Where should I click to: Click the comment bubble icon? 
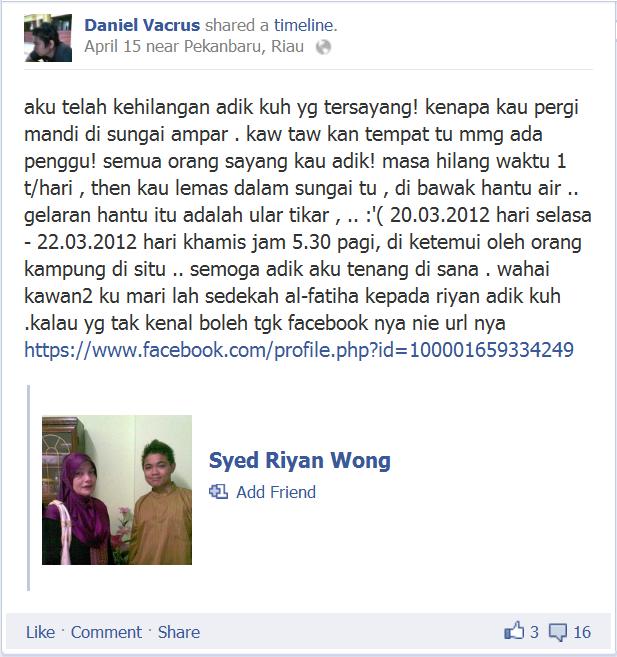click(558, 632)
